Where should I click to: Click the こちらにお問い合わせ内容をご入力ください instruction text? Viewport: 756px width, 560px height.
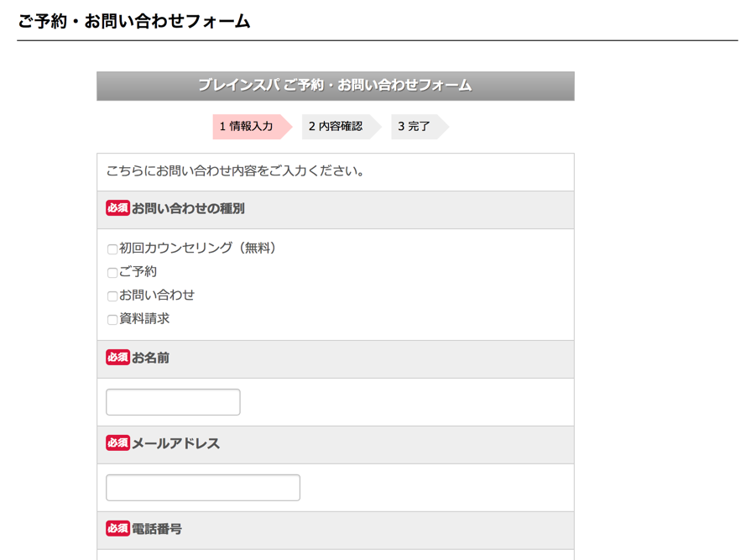click(x=235, y=170)
